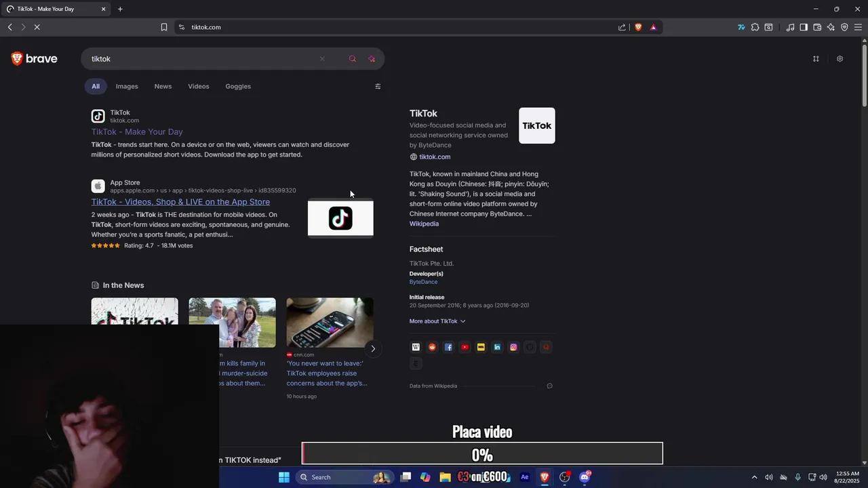Switch to the Videos tab

coord(199,86)
